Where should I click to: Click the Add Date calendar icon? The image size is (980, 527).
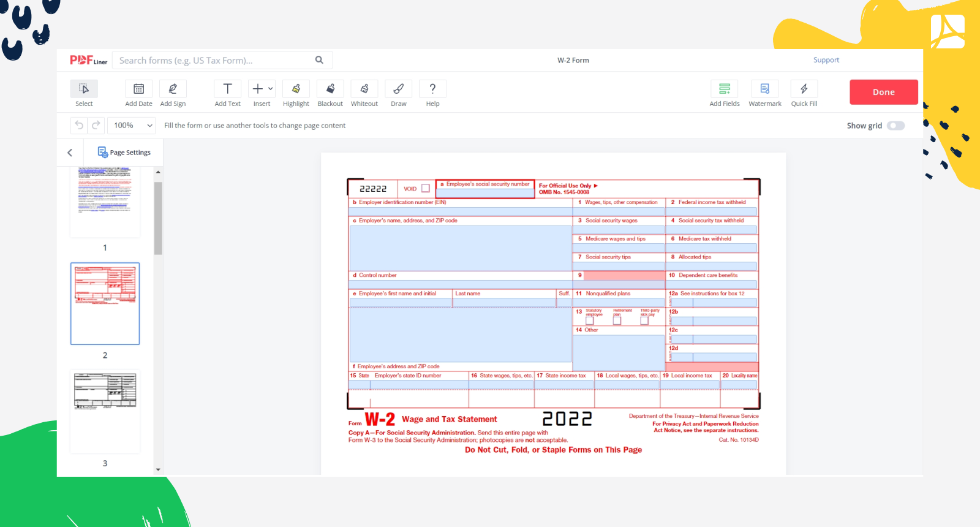[x=139, y=89]
